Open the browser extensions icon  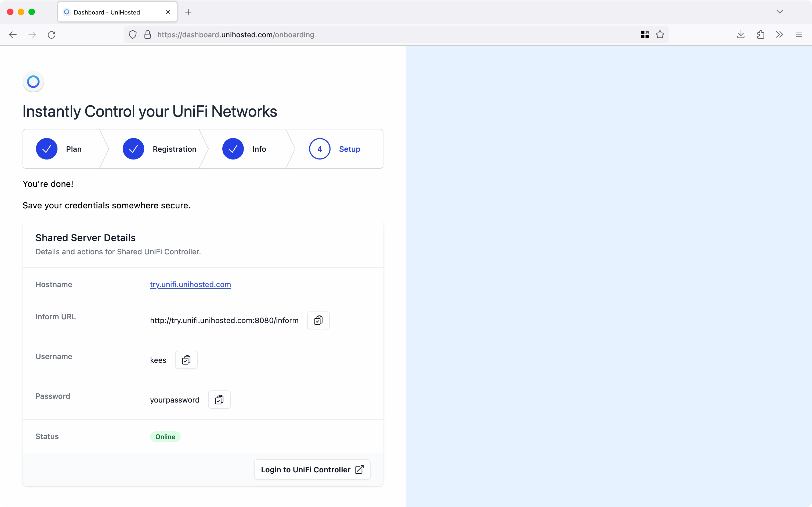(x=760, y=35)
